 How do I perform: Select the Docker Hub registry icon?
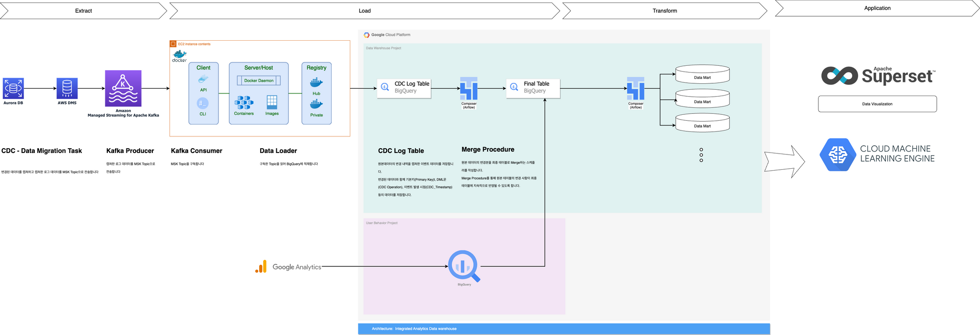[317, 82]
